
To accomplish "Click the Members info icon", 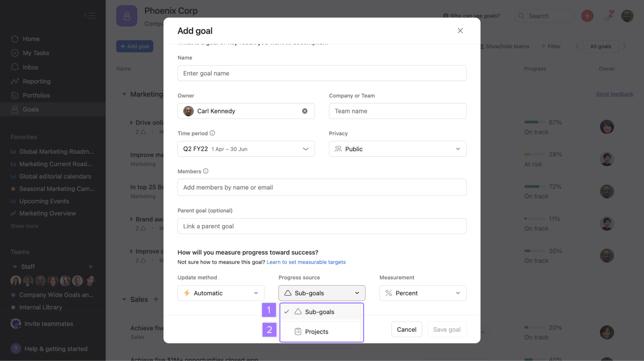I will coord(206,171).
